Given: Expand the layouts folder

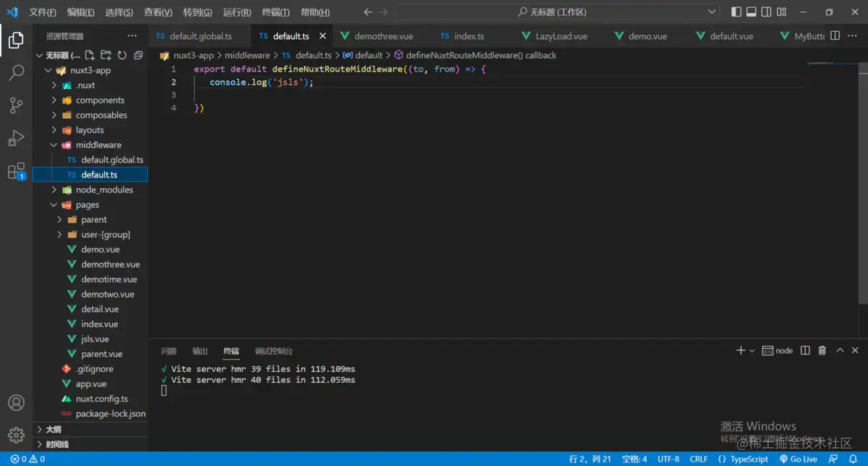Looking at the screenshot, I should [54, 130].
